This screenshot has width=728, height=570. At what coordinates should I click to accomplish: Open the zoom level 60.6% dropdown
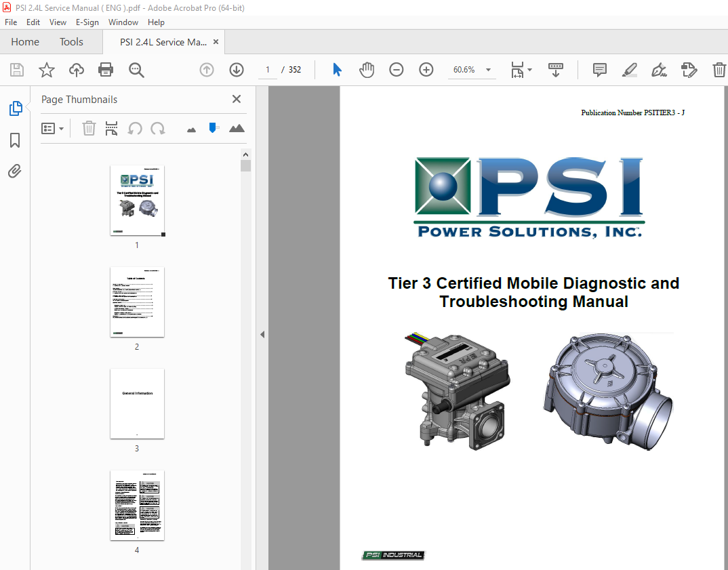[x=489, y=70]
